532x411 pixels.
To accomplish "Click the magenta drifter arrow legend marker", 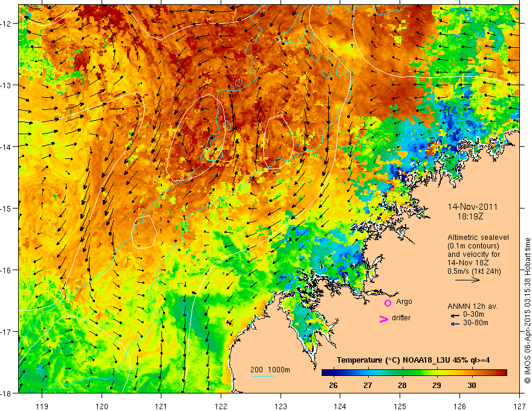I will 384,319.
